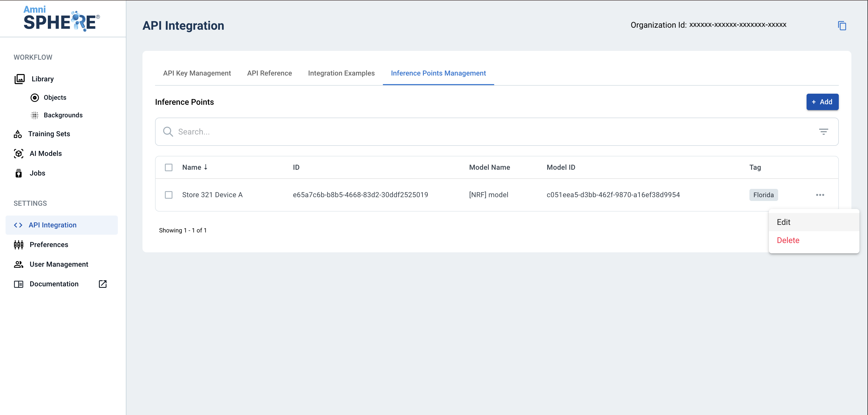Viewport: 868px width, 415px height.
Task: Open the filter options icon in search bar
Action: pyautogui.click(x=823, y=132)
